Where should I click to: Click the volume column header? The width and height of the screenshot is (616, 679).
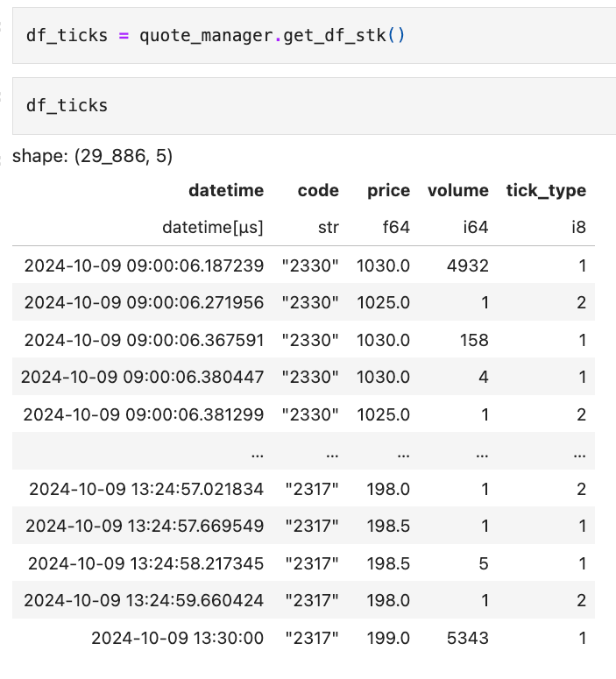click(458, 190)
